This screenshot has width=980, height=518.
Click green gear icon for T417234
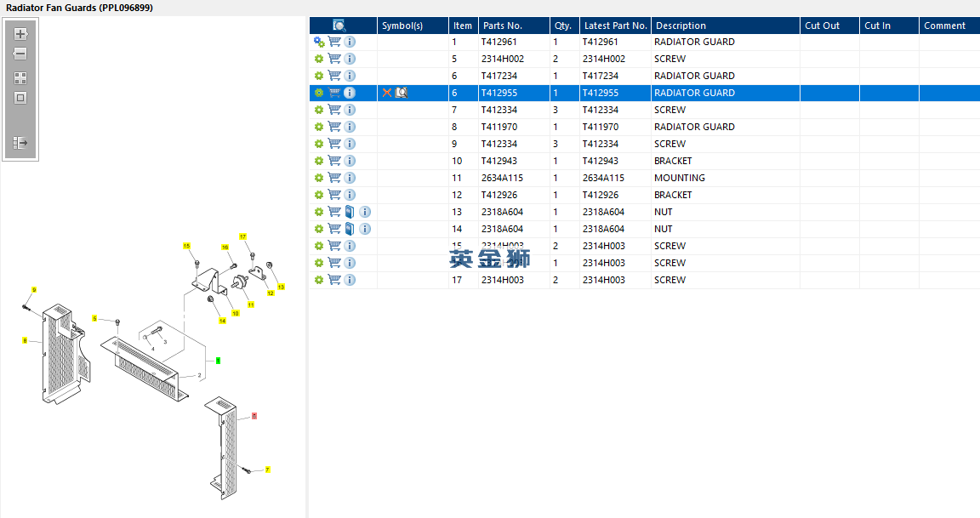pyautogui.click(x=319, y=76)
